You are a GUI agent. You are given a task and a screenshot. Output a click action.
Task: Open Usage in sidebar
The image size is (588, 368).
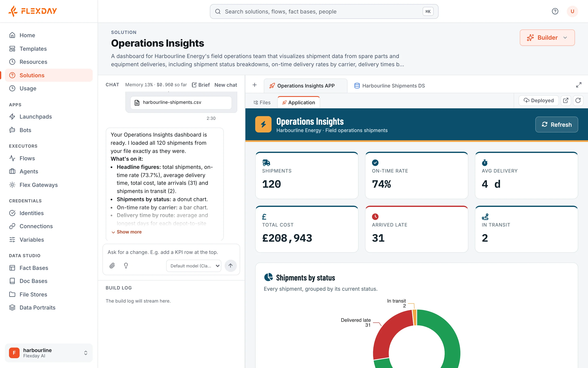(x=49, y=88)
